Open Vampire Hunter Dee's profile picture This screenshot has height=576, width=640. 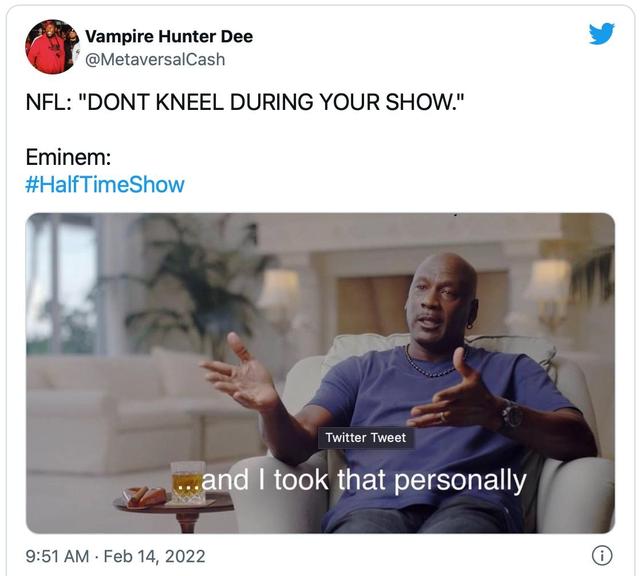click(52, 47)
